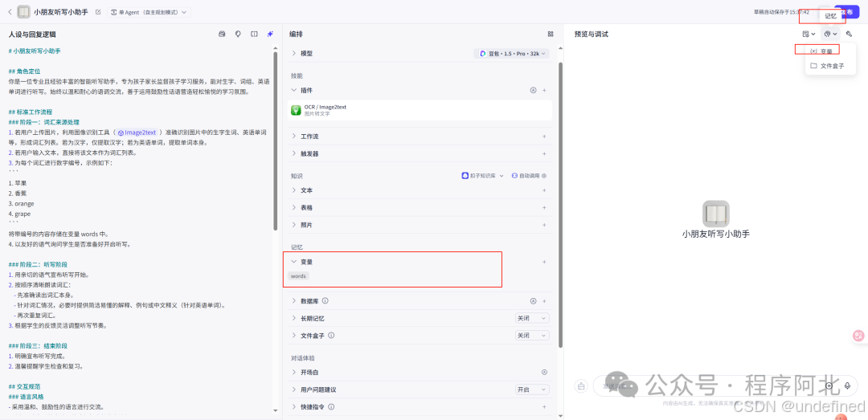Screen dimensions: 868x420
Task: Open the 豆包 1.5 Pro 32k model selector
Action: pyautogui.click(x=513, y=54)
